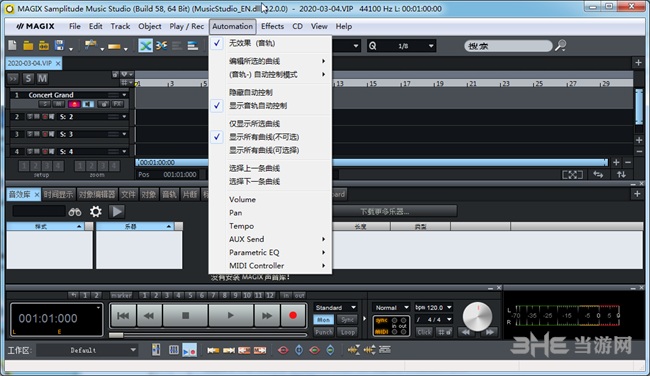Screen dimensions: 650x376
Task: Toggle global Mute M button
Action: point(42,79)
